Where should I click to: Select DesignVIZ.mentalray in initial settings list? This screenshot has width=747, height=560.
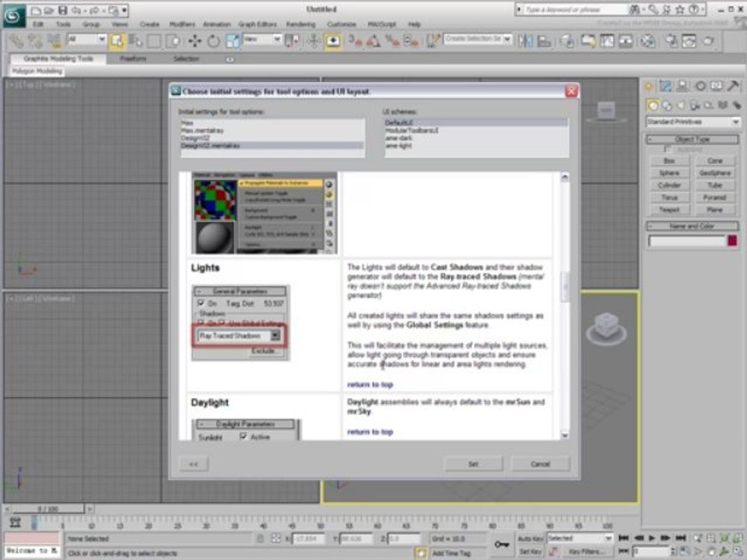272,145
